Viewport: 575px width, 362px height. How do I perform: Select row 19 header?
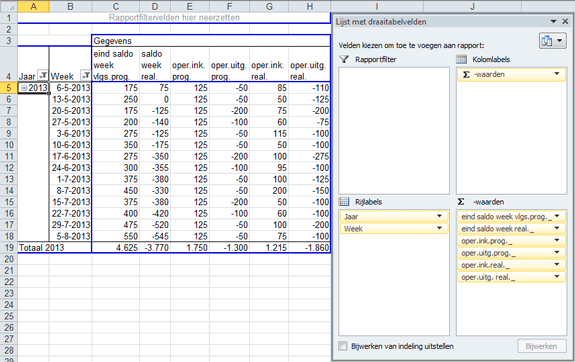(x=8, y=248)
